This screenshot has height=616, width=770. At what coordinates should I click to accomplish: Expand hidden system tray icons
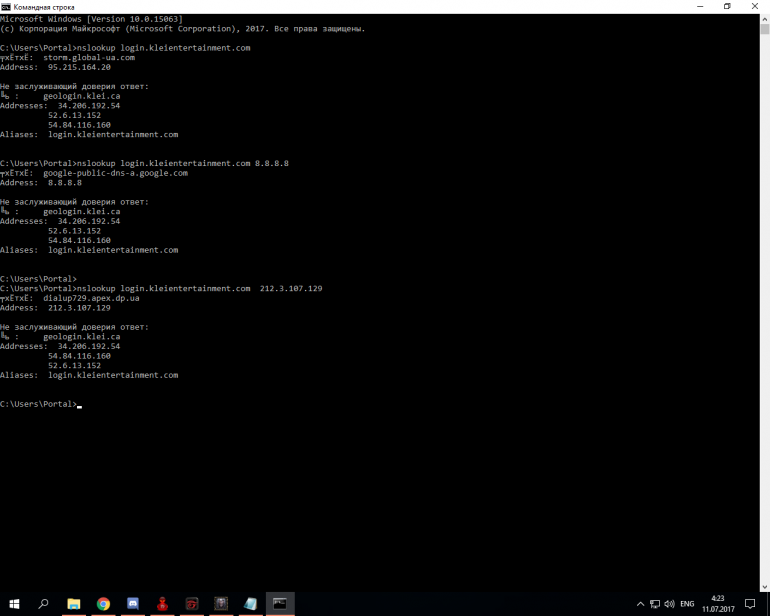(x=640, y=604)
